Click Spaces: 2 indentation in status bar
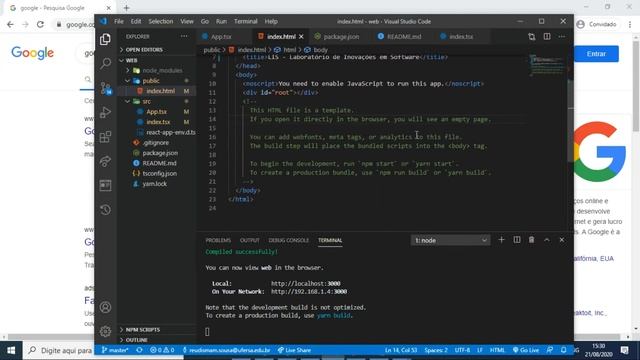The image size is (640, 360). coord(436,350)
